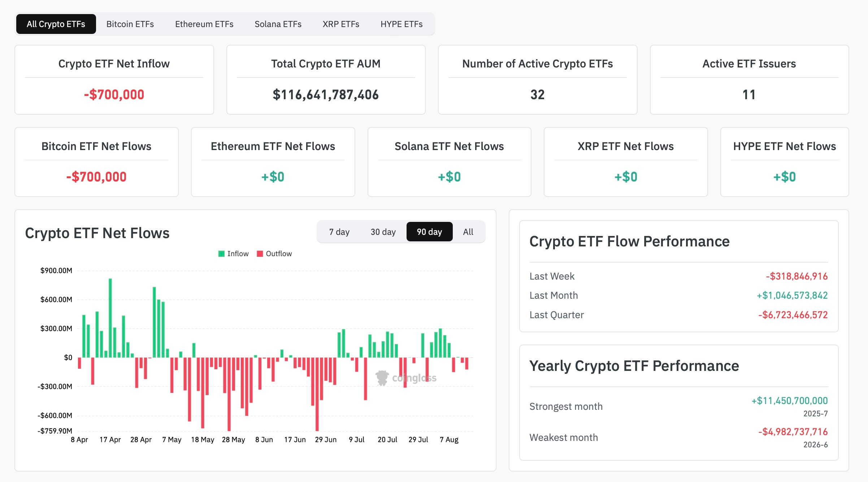Click the XRP ETF Net Flows +$0 value
The image size is (868, 482).
pos(626,177)
